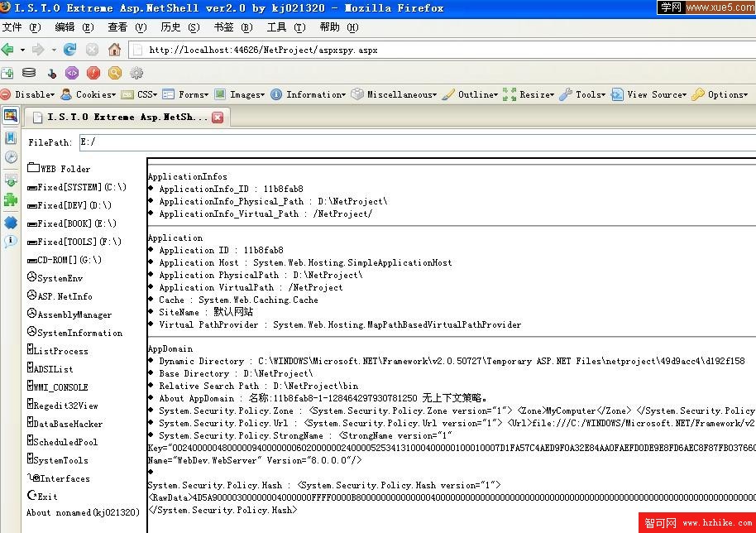Expand the Cookies dropdown

(x=89, y=94)
